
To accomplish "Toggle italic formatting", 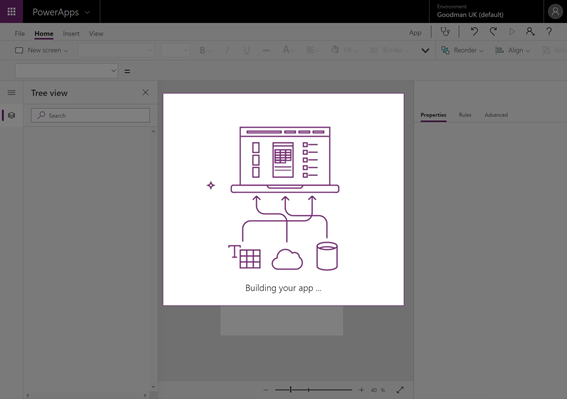I will [227, 50].
